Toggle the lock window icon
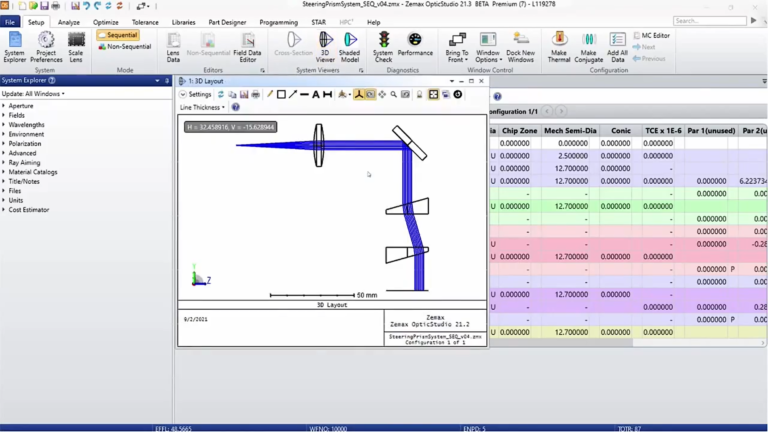Screen dimensions: 768x432 (419, 95)
